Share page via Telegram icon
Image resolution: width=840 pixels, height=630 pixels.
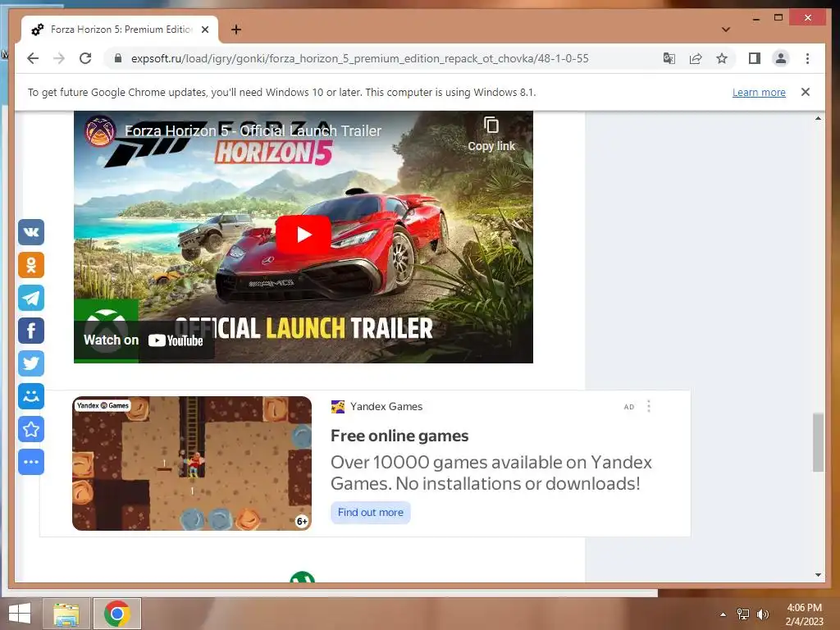[31, 298]
